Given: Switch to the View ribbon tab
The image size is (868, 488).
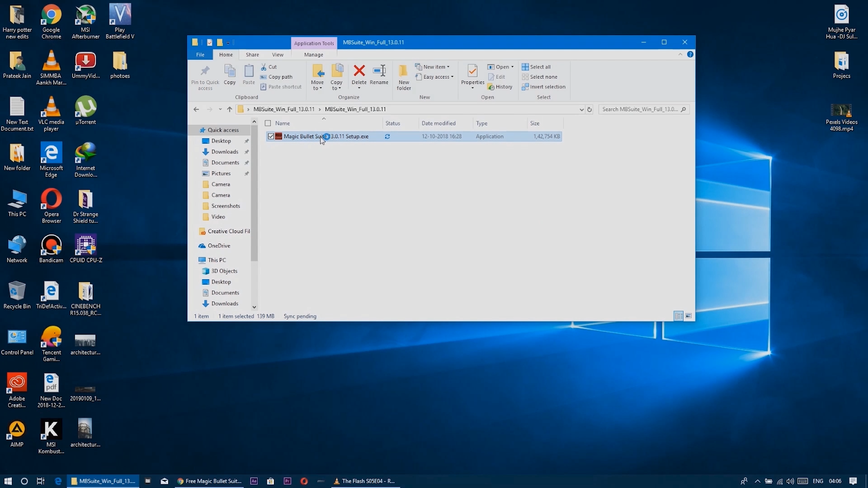Looking at the screenshot, I should pyautogui.click(x=278, y=55).
